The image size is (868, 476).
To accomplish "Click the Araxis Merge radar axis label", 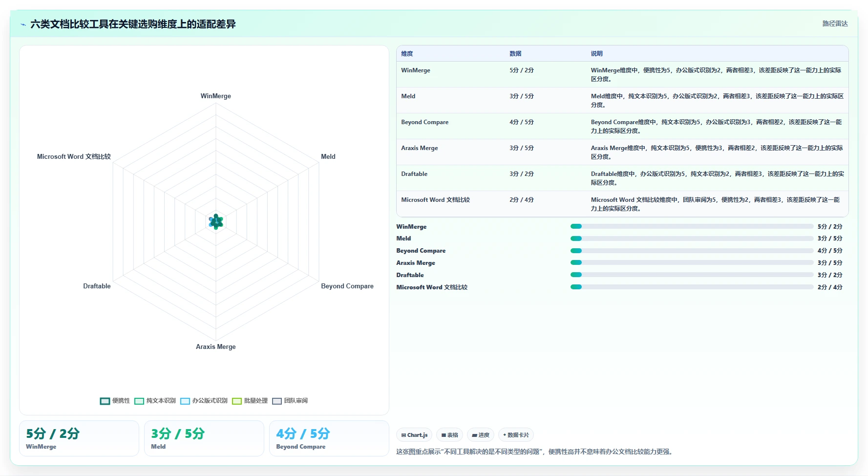I will [215, 347].
